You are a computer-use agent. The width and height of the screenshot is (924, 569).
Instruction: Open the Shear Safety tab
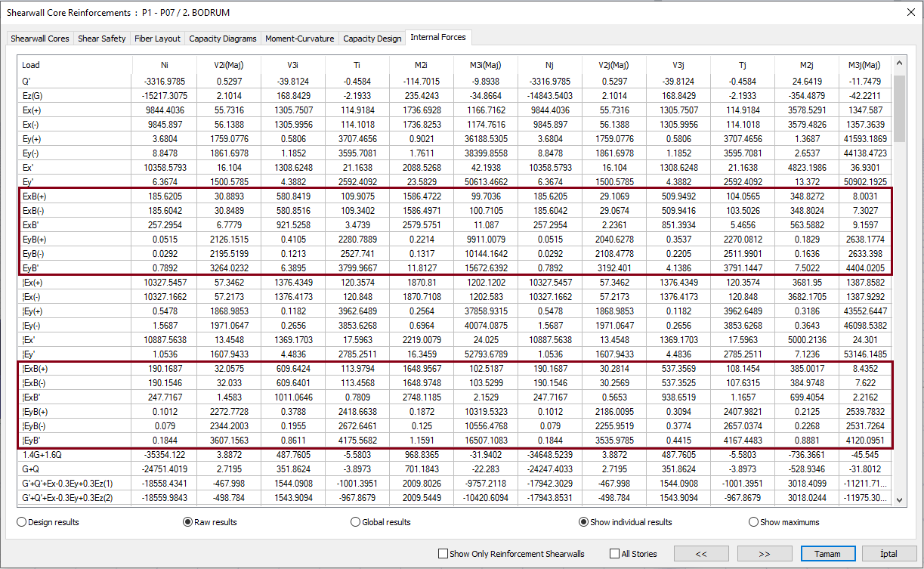[x=102, y=39]
